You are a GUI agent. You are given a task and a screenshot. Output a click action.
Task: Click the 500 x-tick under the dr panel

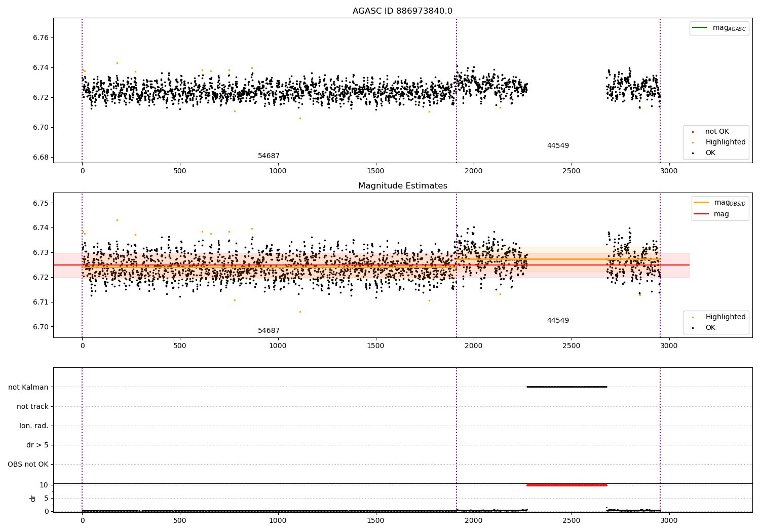[180, 520]
